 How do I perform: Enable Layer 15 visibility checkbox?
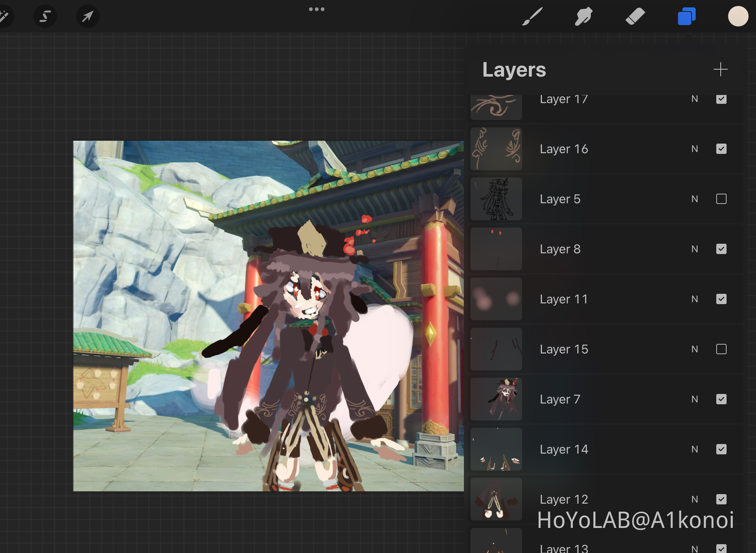[721, 349]
